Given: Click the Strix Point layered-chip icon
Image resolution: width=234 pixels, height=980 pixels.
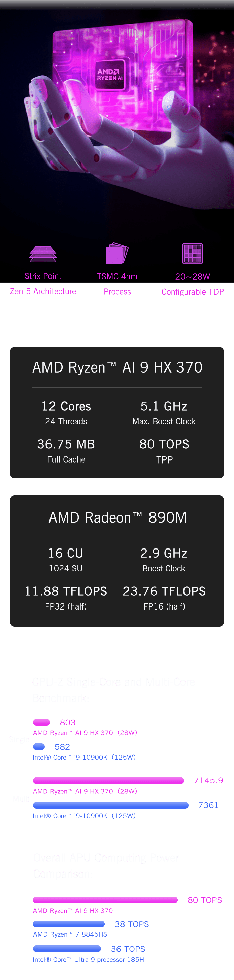Looking at the screenshot, I should [43, 254].
